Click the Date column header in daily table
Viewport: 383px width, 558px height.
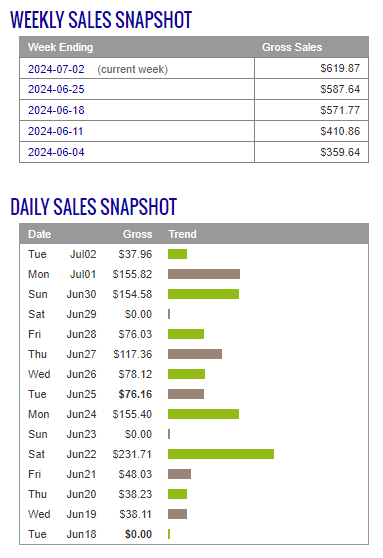point(40,234)
